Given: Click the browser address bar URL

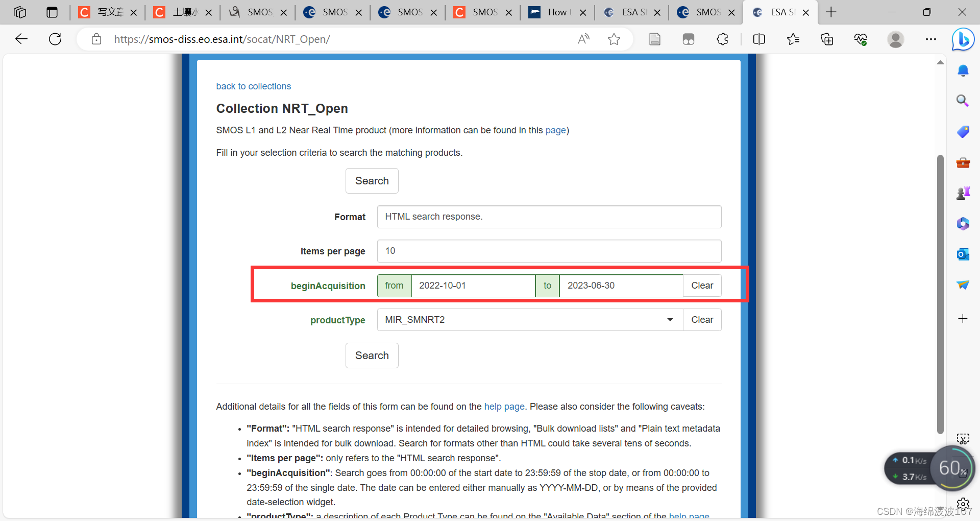Looking at the screenshot, I should [x=222, y=39].
